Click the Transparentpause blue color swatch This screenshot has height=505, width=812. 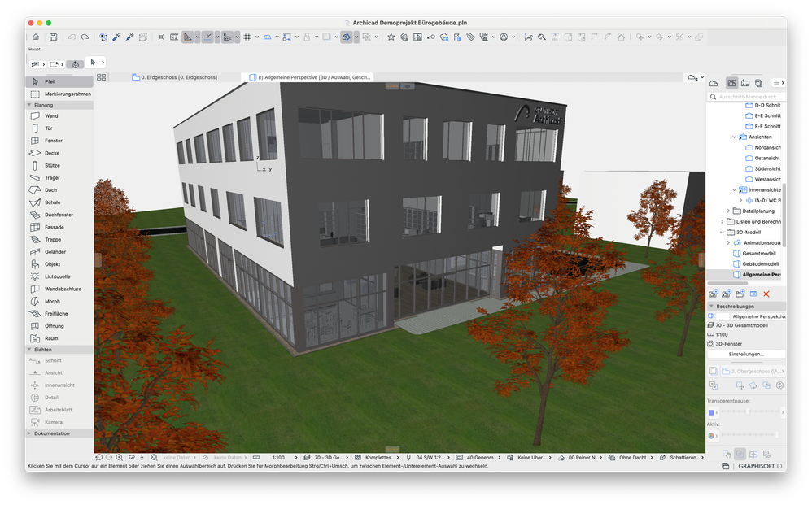click(712, 412)
